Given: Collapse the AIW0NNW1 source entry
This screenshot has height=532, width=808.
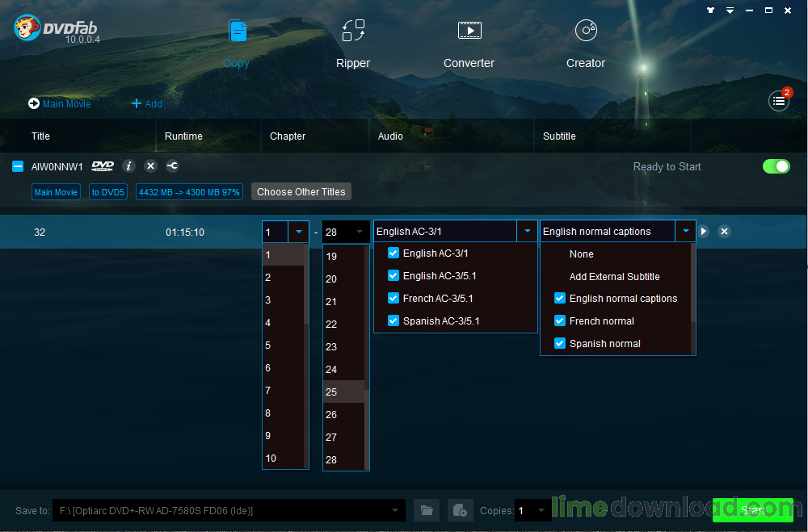Looking at the screenshot, I should point(18,166).
